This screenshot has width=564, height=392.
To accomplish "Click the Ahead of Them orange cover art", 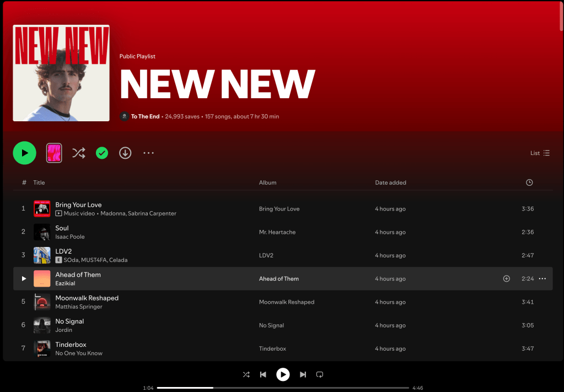I will (x=42, y=278).
